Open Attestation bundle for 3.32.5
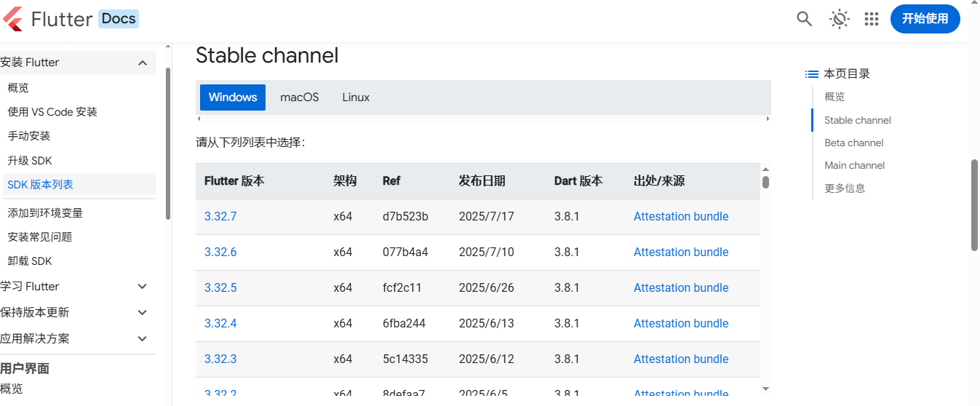This screenshot has height=406, width=980. tap(681, 288)
